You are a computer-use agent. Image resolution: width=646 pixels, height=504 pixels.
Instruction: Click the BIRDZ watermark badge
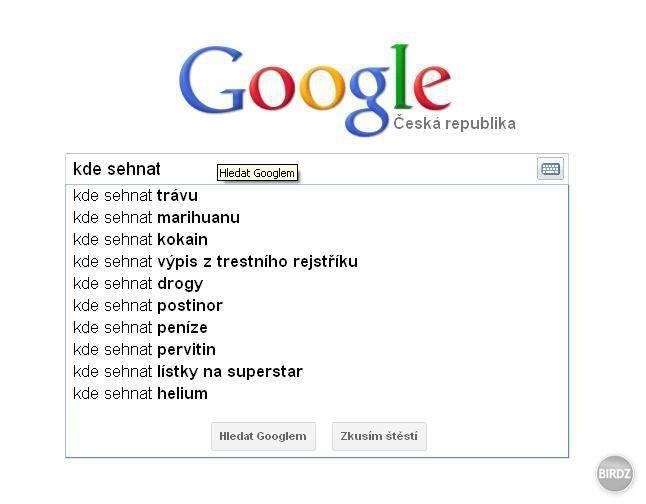point(614,474)
